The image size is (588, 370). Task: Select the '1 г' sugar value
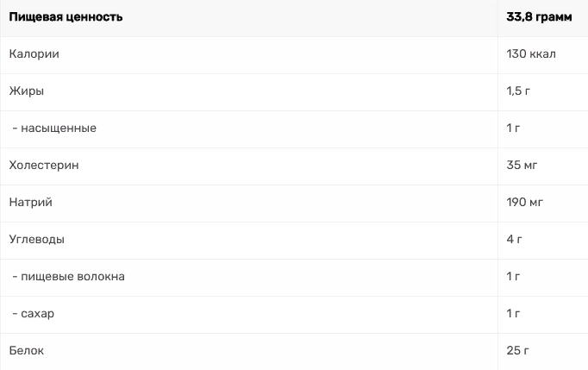coord(513,313)
